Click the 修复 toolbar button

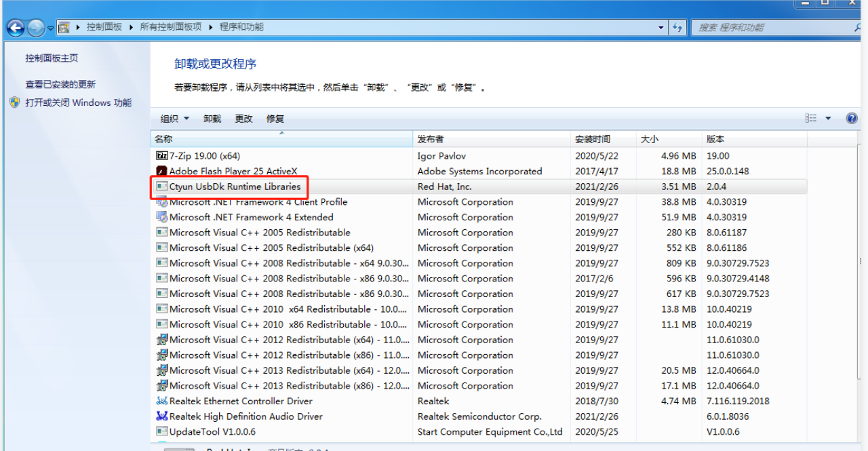point(275,119)
